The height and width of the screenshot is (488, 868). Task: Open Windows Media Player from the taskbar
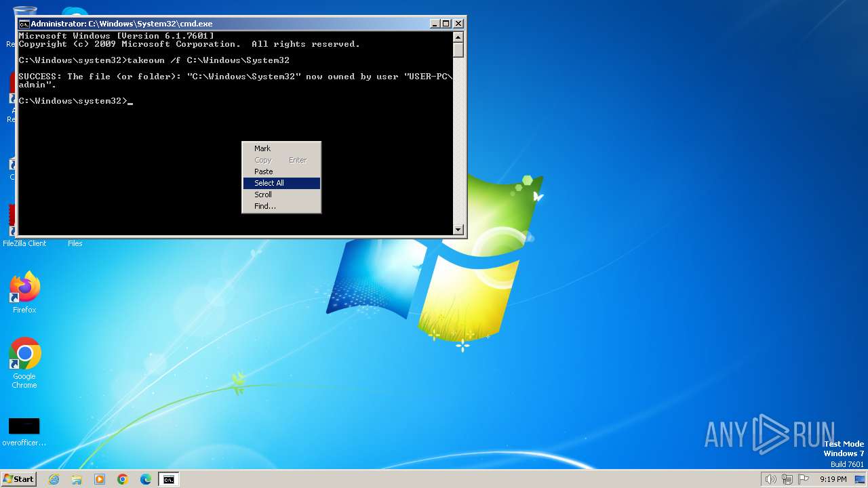100,479
